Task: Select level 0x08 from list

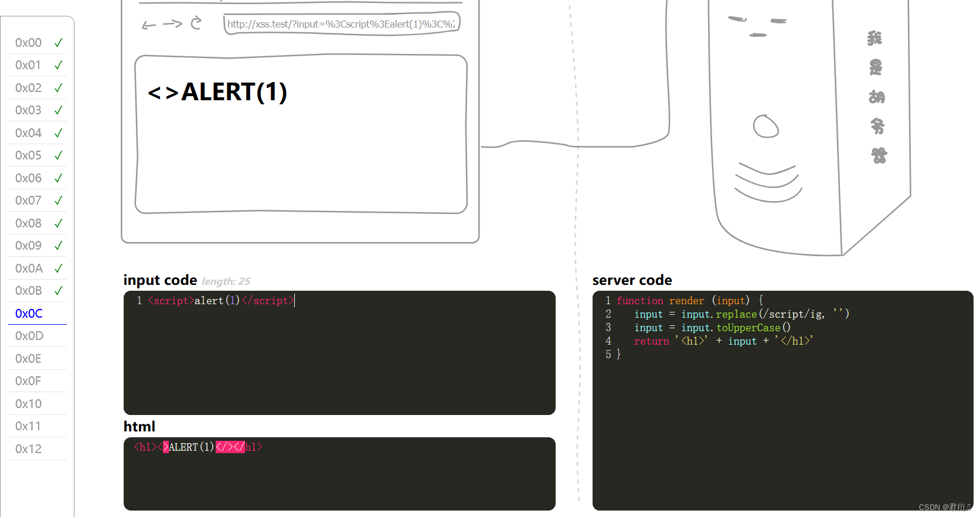Action: (29, 223)
